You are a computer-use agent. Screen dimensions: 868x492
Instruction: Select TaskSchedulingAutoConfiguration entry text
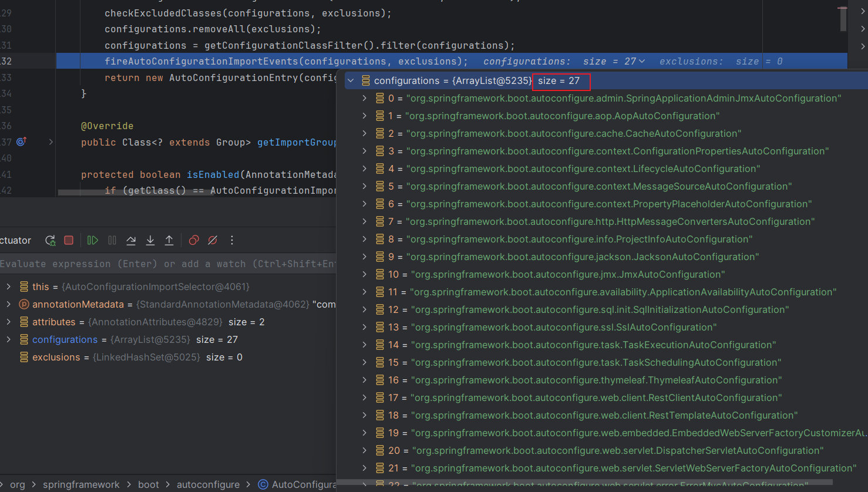[596, 362]
